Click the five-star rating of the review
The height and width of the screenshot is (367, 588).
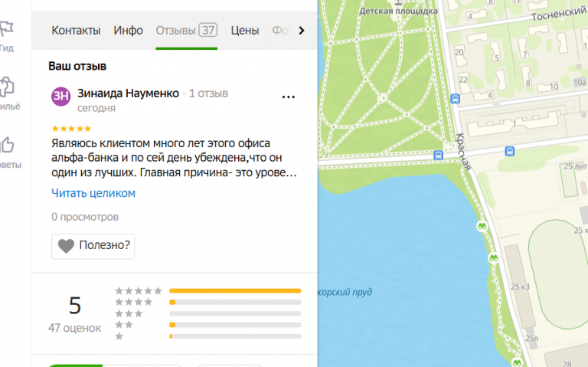[71, 129]
